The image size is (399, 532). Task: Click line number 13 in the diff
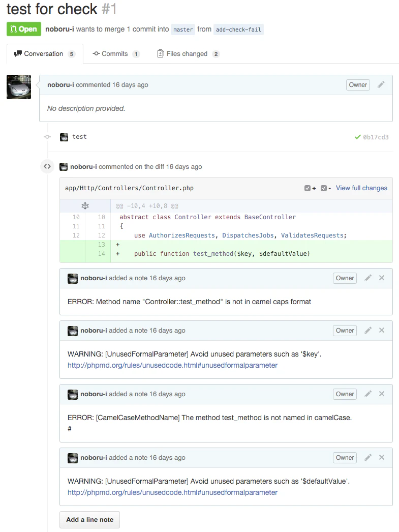tap(101, 244)
